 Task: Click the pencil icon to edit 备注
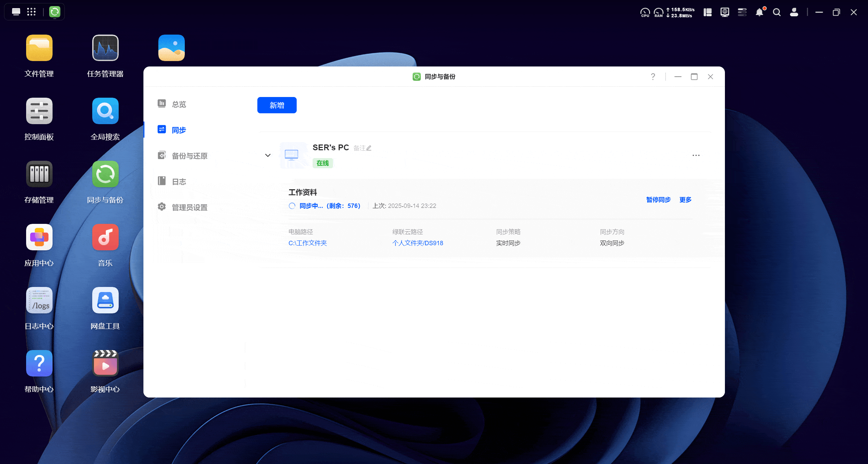pyautogui.click(x=369, y=148)
